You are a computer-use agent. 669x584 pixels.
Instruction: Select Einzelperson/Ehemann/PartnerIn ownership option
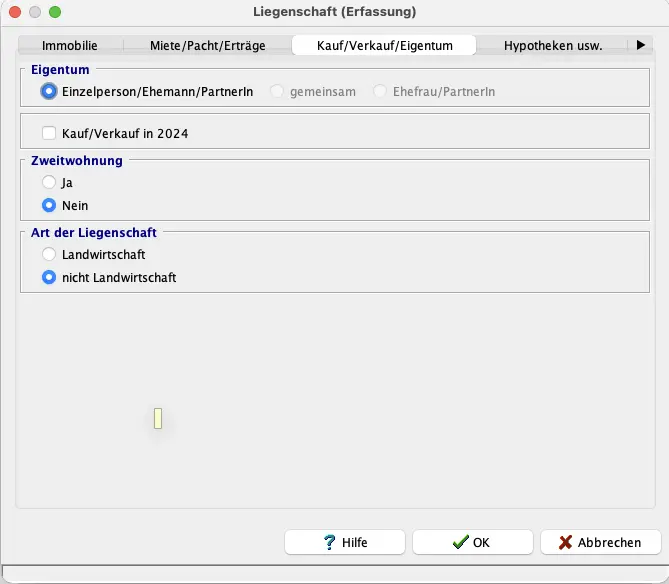pyautogui.click(x=49, y=91)
